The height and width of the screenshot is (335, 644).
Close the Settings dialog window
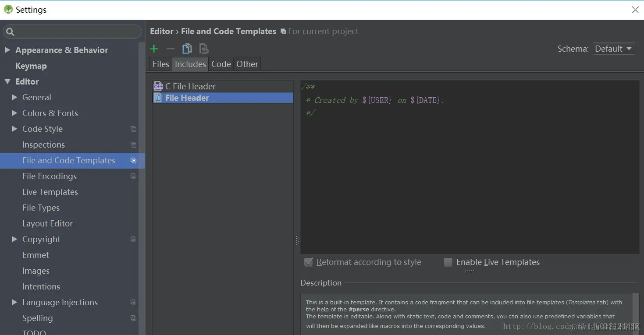[635, 10]
